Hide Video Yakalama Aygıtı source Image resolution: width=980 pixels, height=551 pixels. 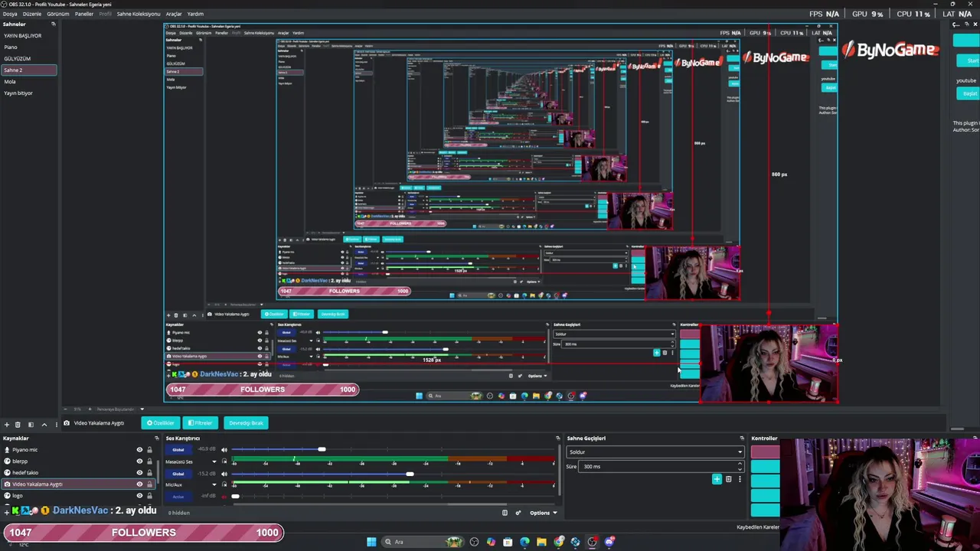(139, 484)
